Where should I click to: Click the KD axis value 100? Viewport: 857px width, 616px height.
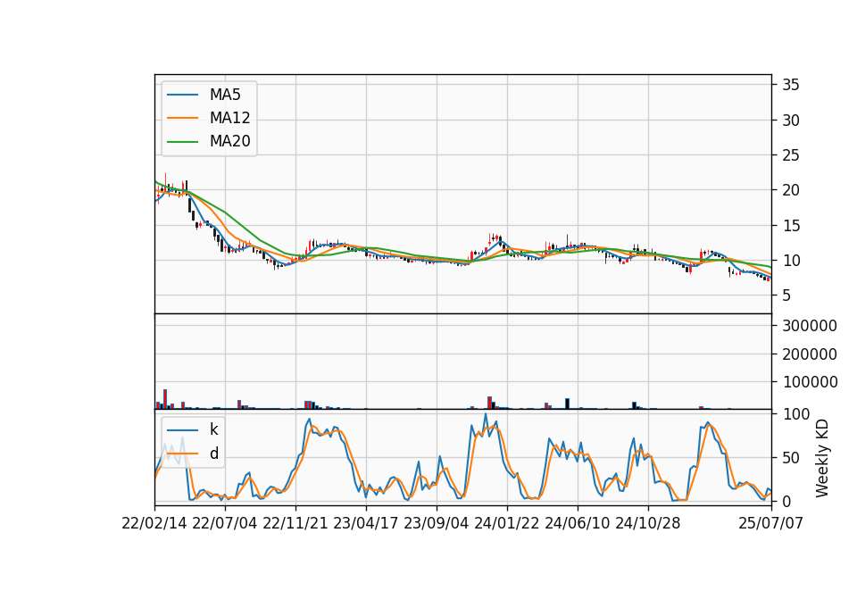(795, 414)
